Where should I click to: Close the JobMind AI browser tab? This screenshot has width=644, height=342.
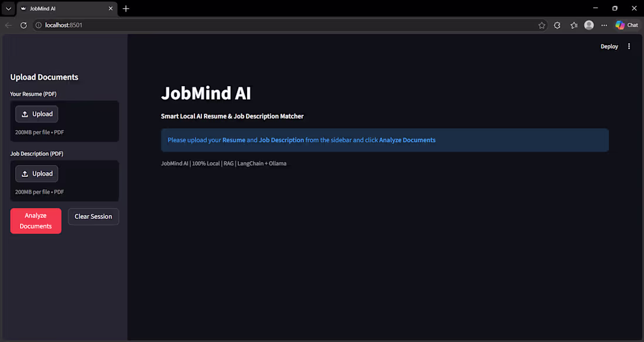(111, 8)
